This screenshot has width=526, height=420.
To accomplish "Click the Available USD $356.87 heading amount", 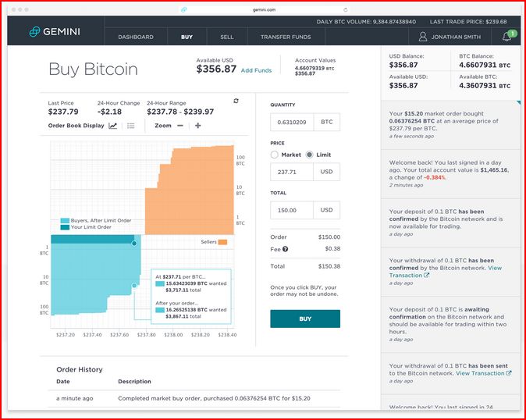I will coord(216,69).
